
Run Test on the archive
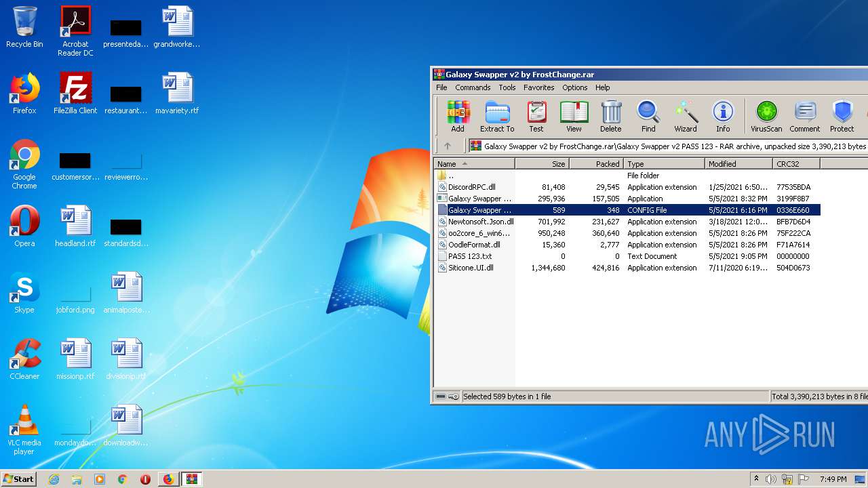pyautogui.click(x=536, y=116)
